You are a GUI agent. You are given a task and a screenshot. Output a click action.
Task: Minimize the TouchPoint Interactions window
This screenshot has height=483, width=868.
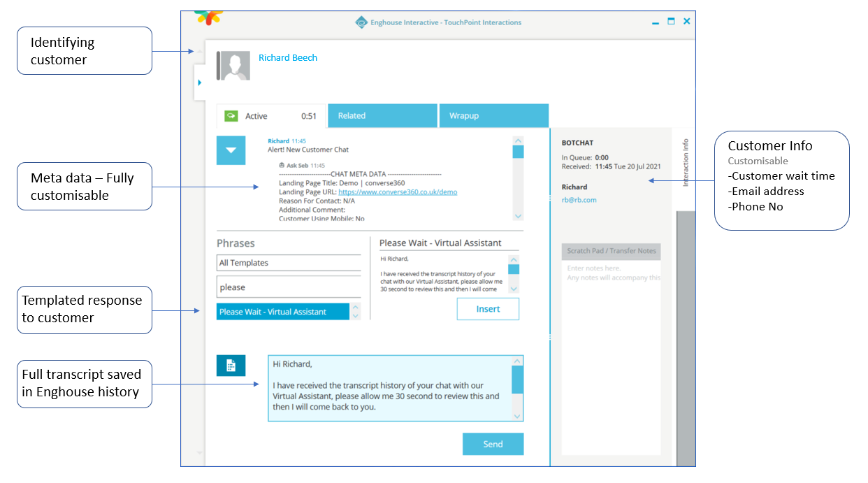(656, 22)
